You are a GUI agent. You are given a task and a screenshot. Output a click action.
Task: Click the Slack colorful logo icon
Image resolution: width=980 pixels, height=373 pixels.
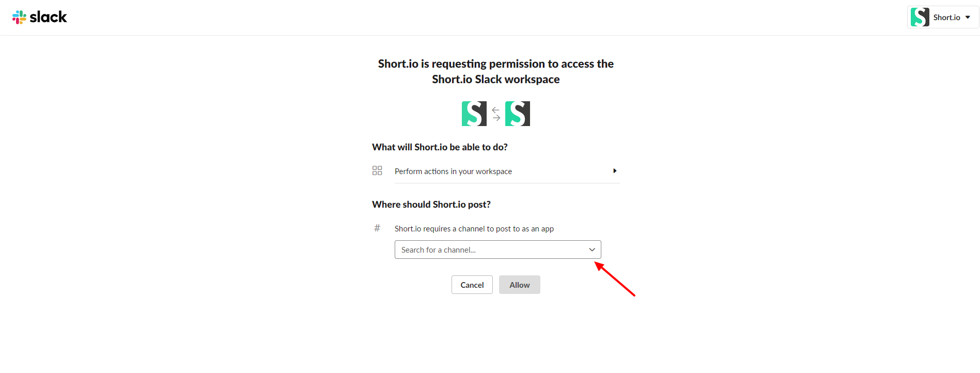coord(19,17)
